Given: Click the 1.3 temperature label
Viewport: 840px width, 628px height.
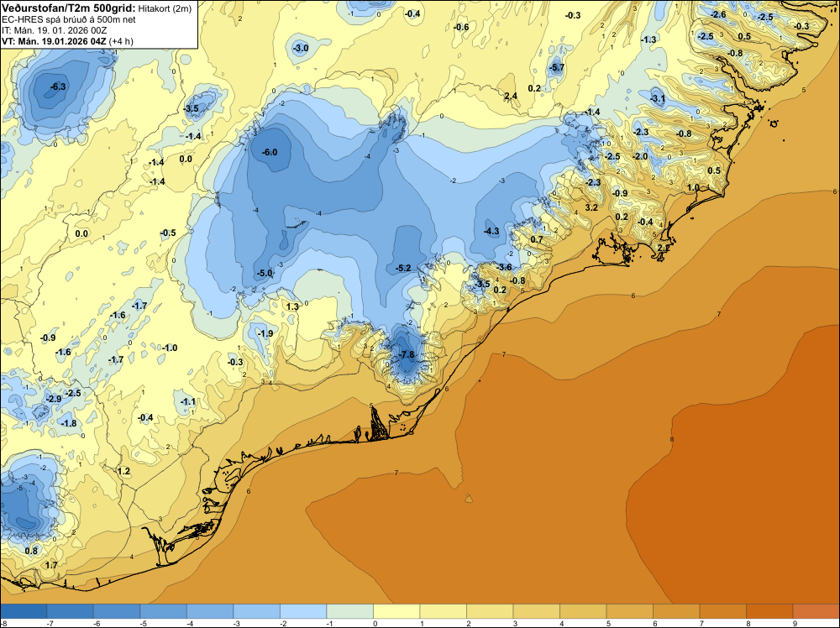Looking at the screenshot, I should (x=292, y=306).
